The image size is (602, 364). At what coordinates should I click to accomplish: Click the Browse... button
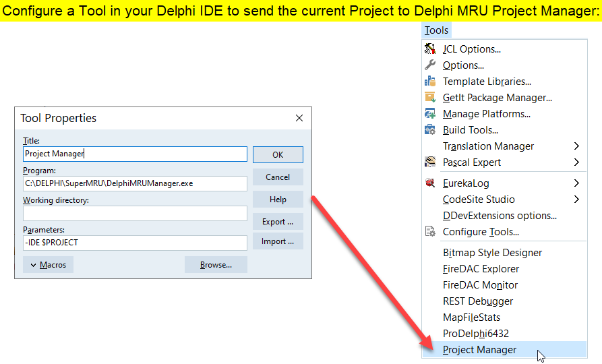(216, 265)
